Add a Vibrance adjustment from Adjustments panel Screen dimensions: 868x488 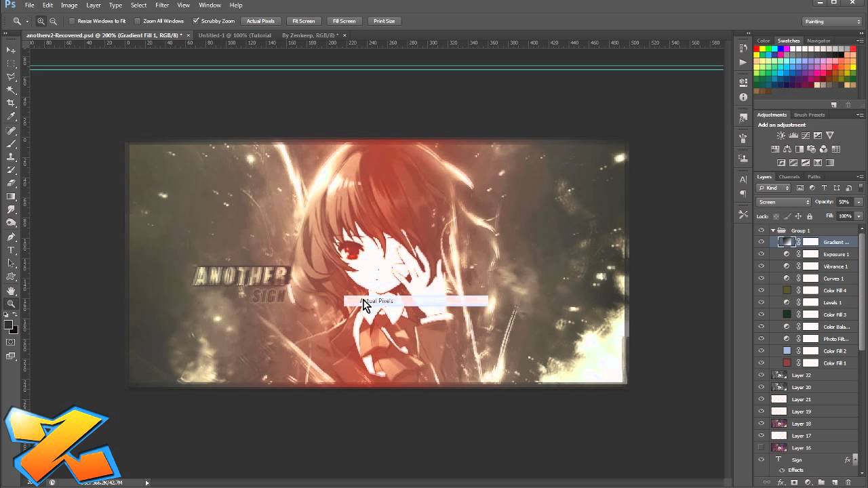click(830, 136)
